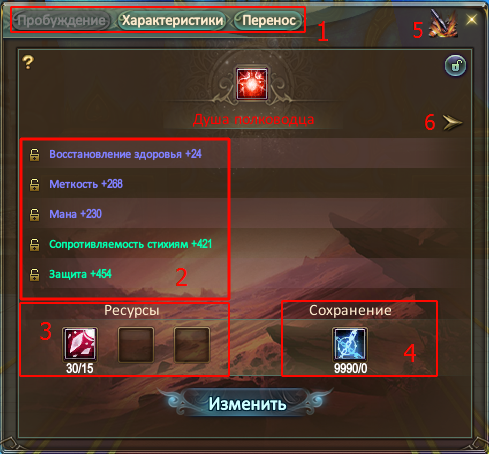Open the Пробуждение tab
The height and width of the screenshot is (454, 489).
[x=62, y=20]
